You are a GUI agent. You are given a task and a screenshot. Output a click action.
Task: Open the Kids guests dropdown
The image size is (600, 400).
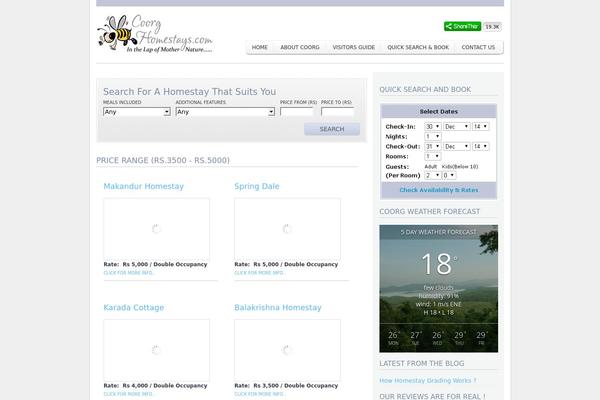click(449, 175)
